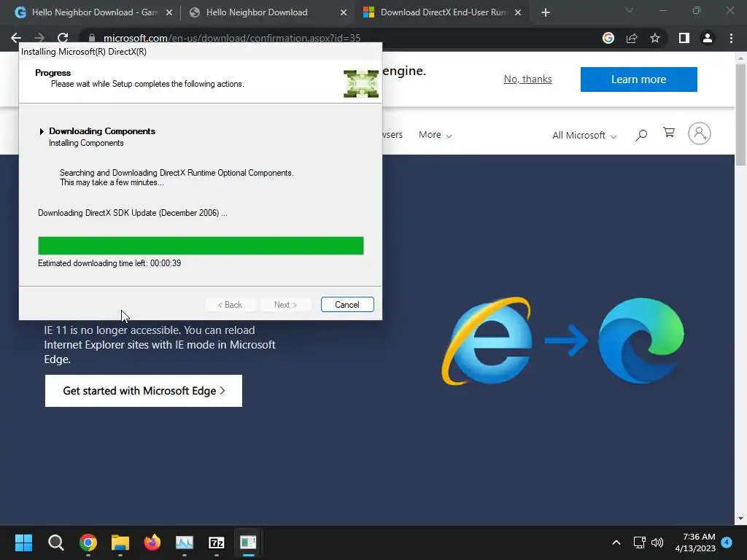Click the address bar URL
This screenshot has height=560, width=747.
click(x=231, y=38)
